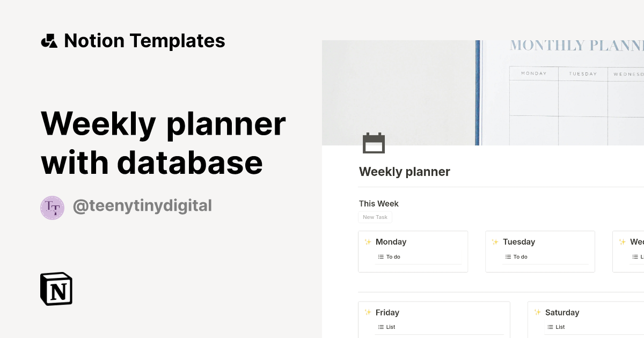This screenshot has height=338, width=644.
Task: Click the sparkle icon beside Saturday
Action: (537, 312)
